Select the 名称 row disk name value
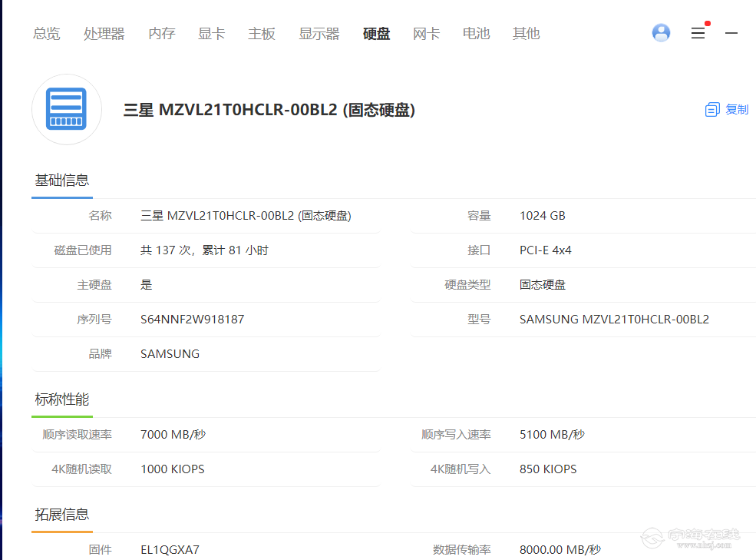This screenshot has width=756, height=560. tap(246, 216)
